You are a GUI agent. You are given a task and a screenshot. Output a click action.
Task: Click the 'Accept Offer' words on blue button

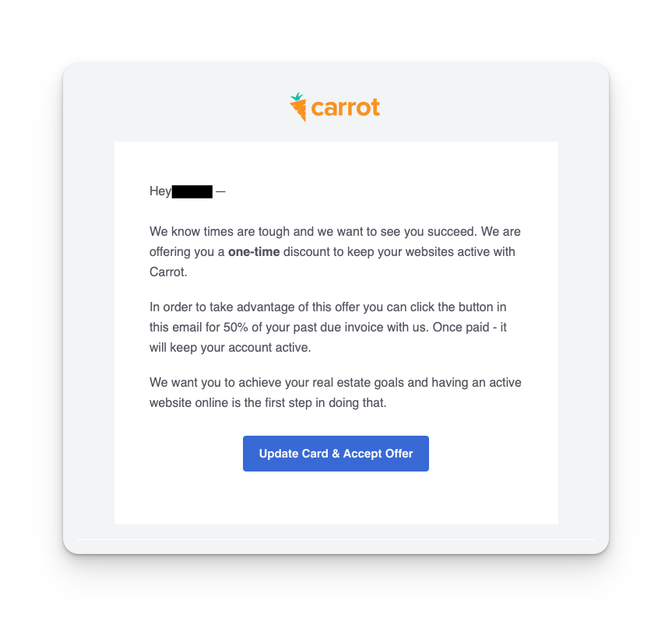[x=378, y=454]
